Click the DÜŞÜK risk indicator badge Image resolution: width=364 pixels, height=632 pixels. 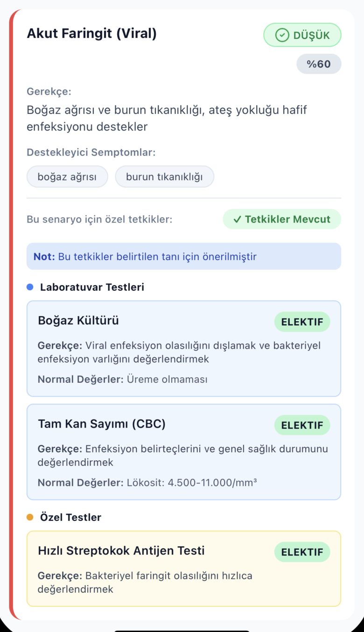tap(302, 35)
